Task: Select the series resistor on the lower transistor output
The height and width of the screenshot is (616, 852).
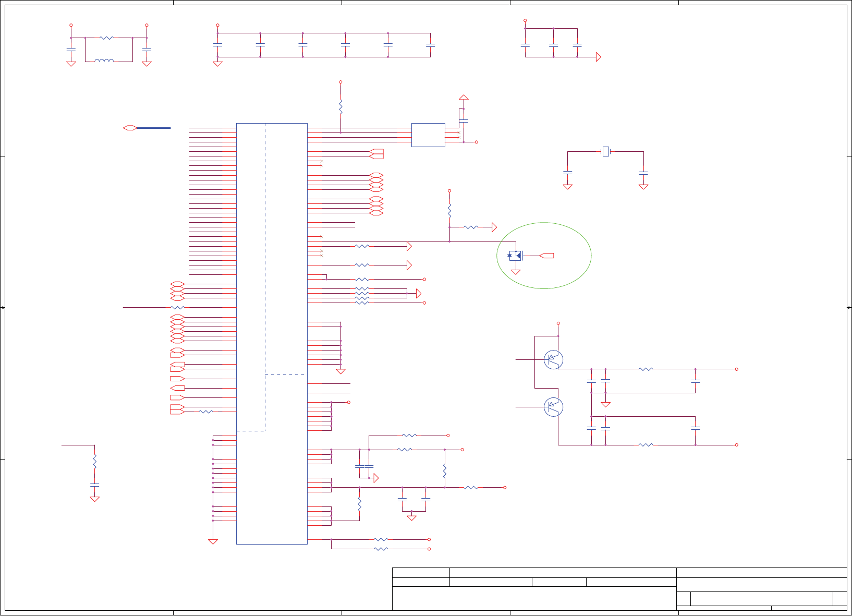Action: (646, 445)
